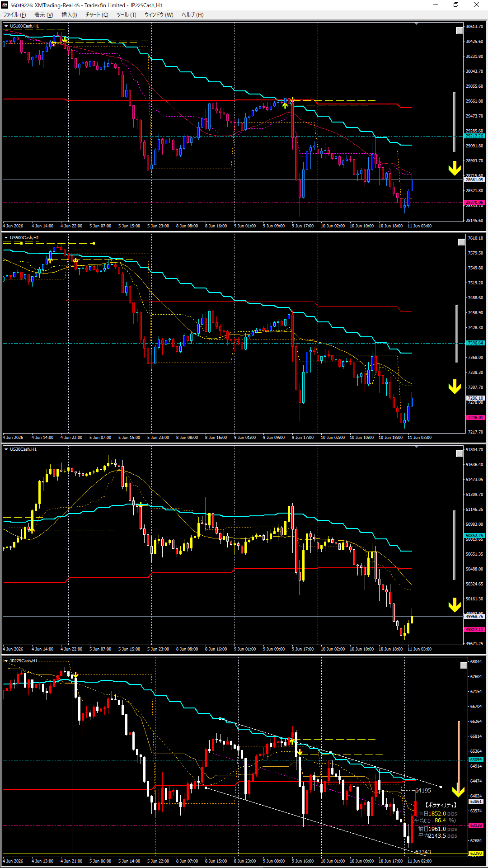Toggle the grey square button on JP225Cash chart

tap(464, 665)
